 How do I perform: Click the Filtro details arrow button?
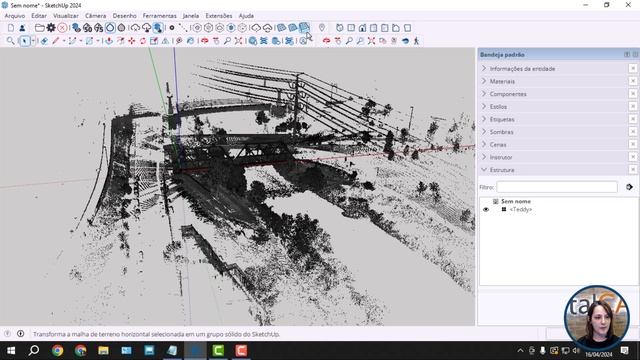629,187
